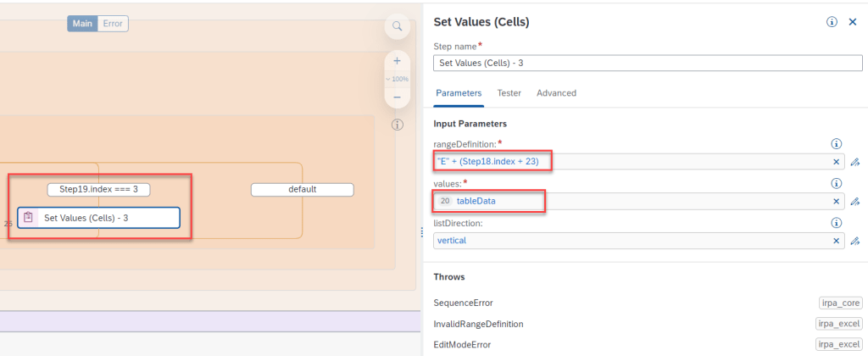Click the canvas search magnifier icon
This screenshot has width=868, height=356.
pos(397,27)
